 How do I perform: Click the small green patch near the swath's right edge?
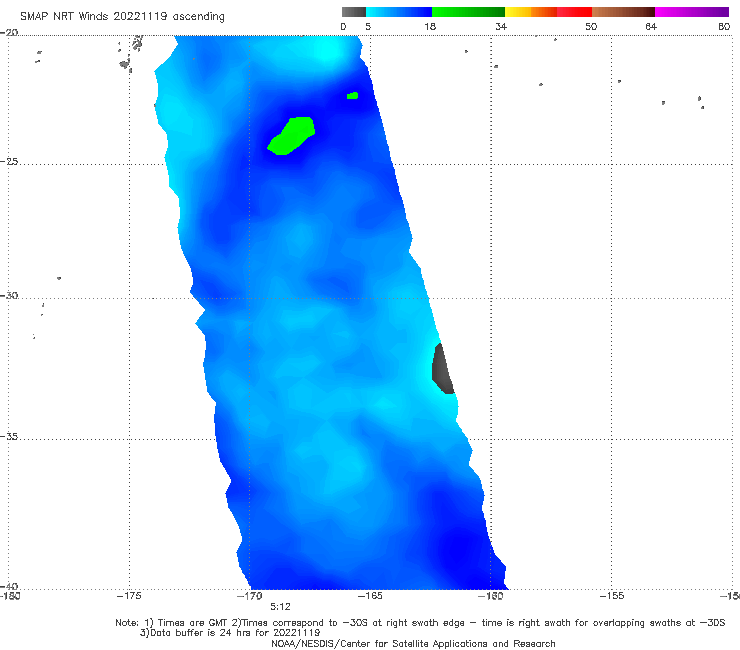click(x=353, y=96)
